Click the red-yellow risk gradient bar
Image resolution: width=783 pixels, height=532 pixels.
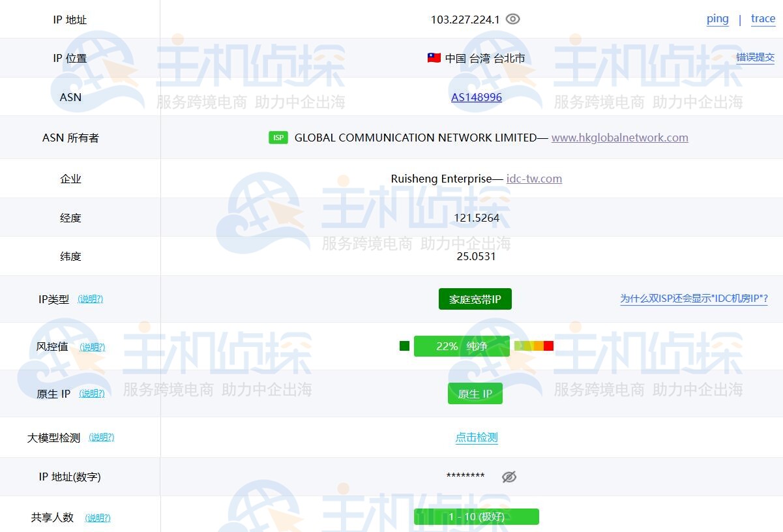tap(534, 346)
